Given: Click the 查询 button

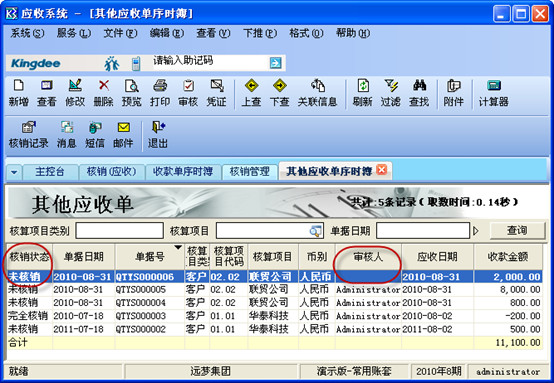Looking at the screenshot, I should click(x=517, y=231).
